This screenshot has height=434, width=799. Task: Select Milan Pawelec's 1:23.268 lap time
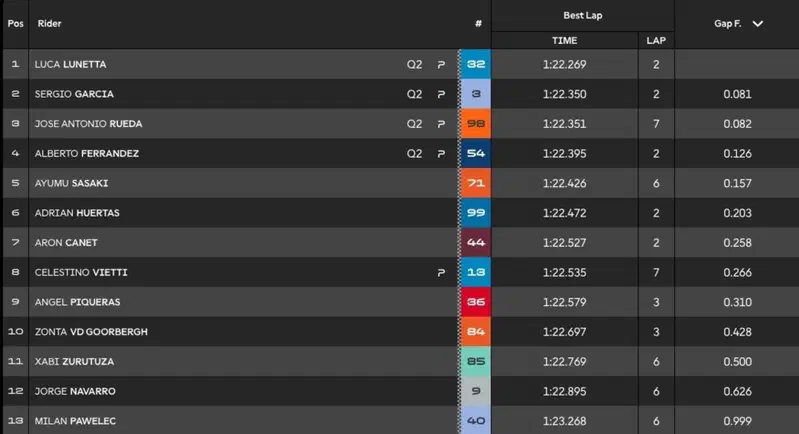pyautogui.click(x=565, y=421)
